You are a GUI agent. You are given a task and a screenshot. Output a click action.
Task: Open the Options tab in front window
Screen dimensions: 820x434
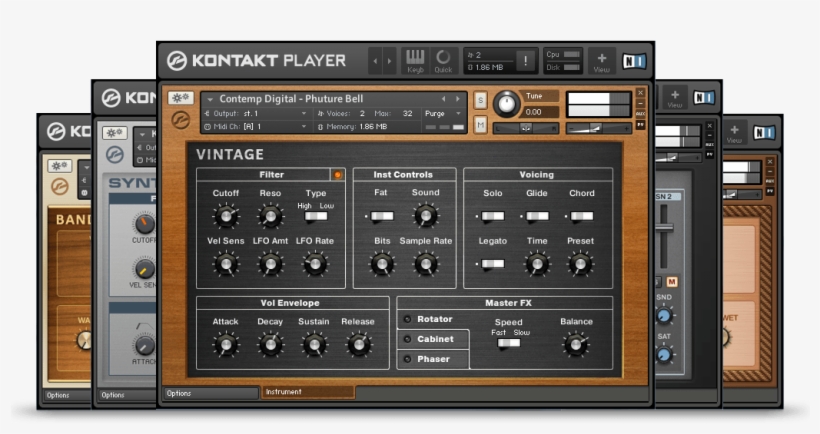(211, 393)
